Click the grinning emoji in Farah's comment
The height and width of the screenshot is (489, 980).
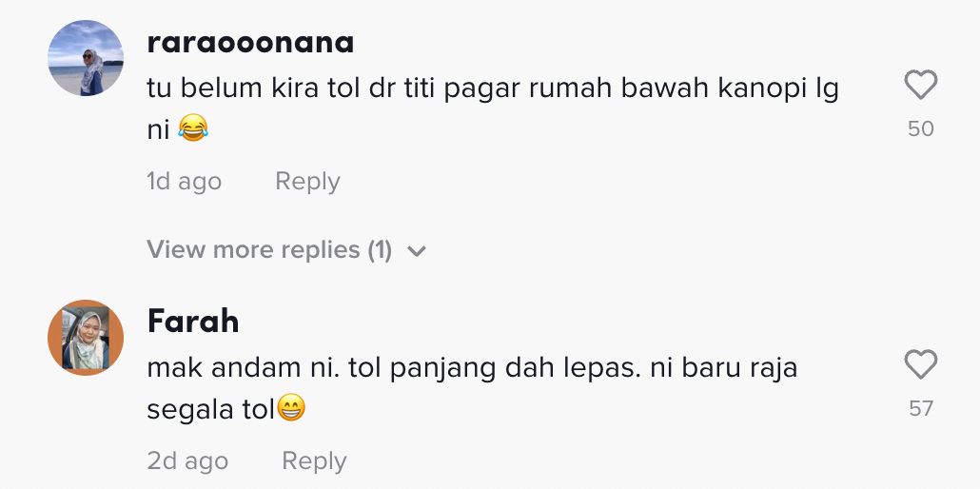click(x=291, y=410)
